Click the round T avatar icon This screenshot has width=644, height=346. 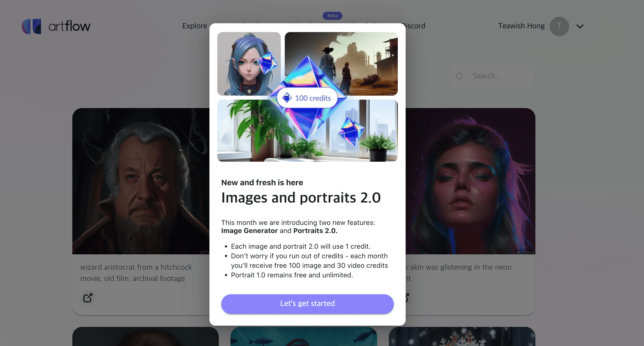559,26
